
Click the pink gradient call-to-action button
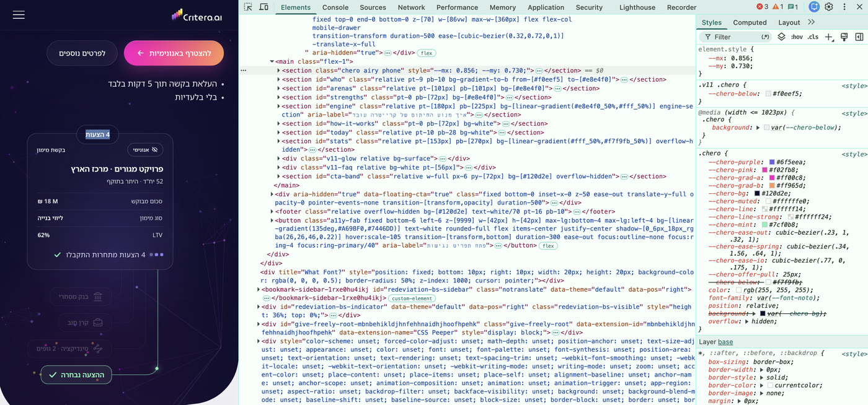tap(174, 53)
